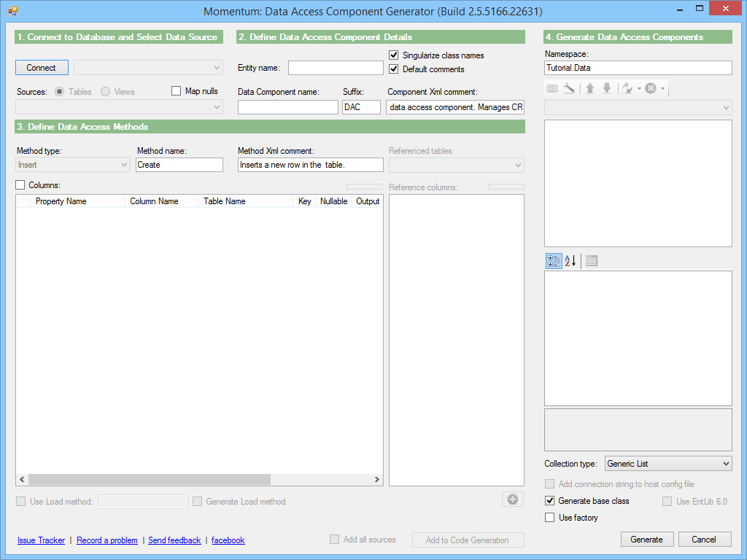Check the Generate Load method checkbox
Viewport: 747px width, 560px height.
click(x=197, y=501)
